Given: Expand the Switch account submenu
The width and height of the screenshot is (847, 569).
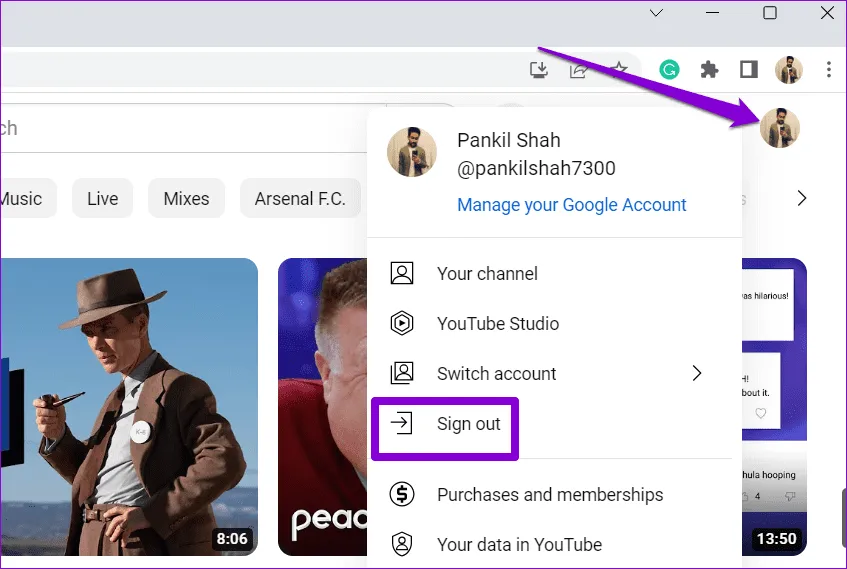Looking at the screenshot, I should [697, 373].
